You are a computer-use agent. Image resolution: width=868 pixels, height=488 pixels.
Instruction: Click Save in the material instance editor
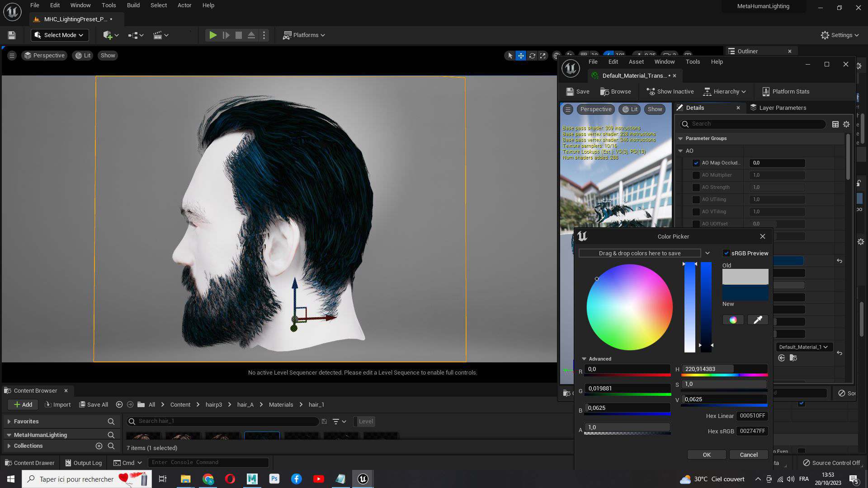[x=578, y=92]
